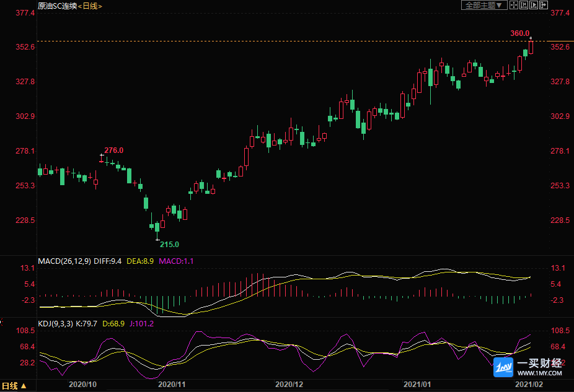
Task: Toggle the crosshair cursor icon
Action: (x=514, y=5)
